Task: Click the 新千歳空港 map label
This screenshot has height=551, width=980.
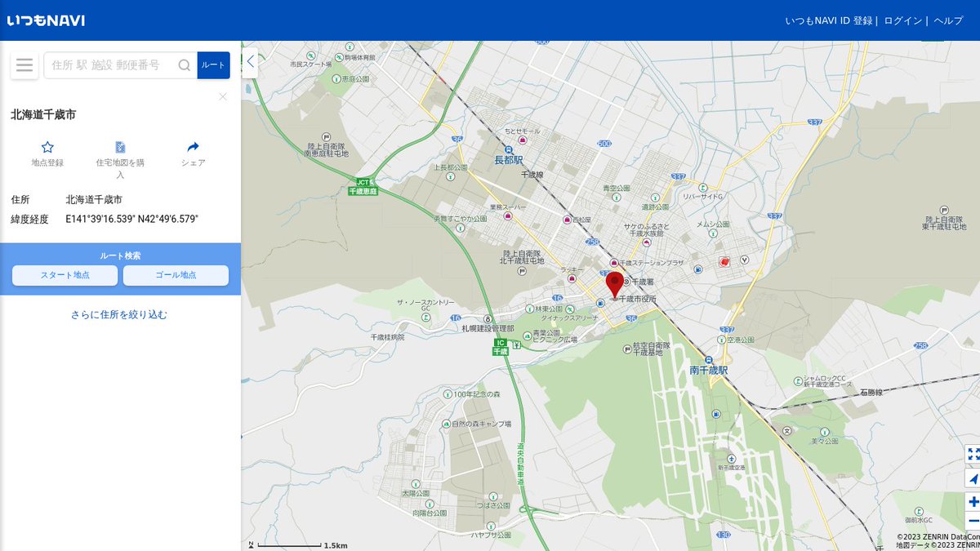Action: click(732, 468)
